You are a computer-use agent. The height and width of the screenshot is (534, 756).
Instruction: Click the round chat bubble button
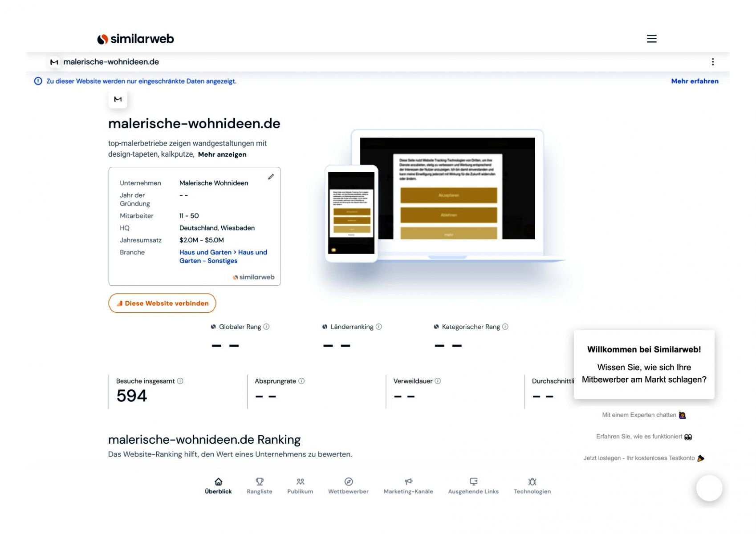pos(709,488)
